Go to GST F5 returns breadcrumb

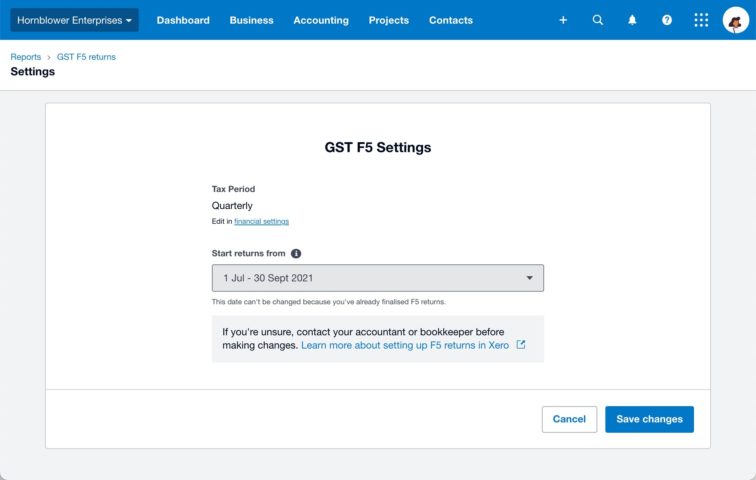click(x=86, y=57)
